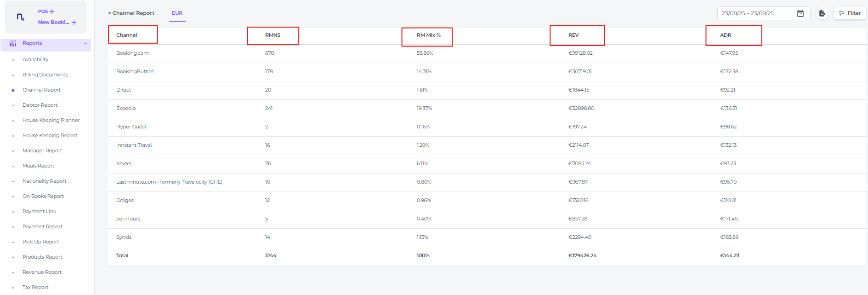
Task: Open Billing Documents in sidebar
Action: pyautogui.click(x=45, y=75)
